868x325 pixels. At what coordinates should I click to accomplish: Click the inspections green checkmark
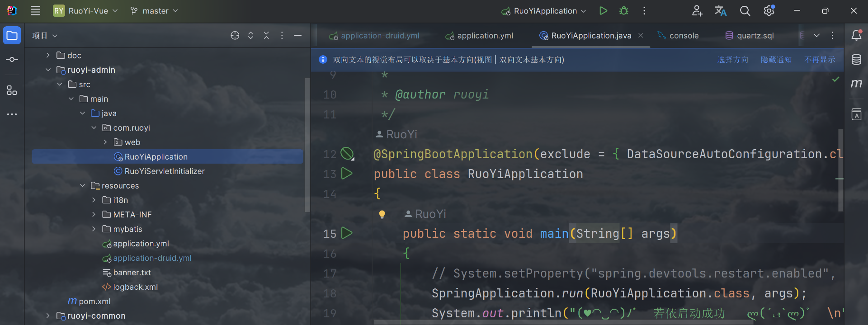836,79
